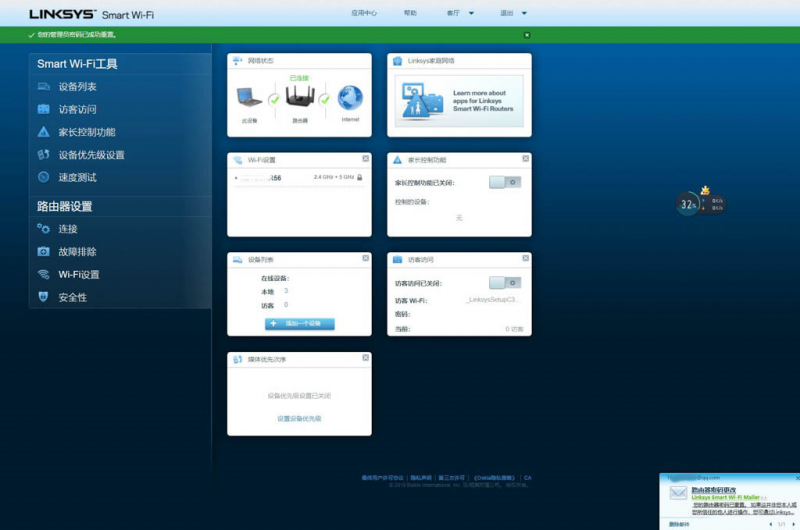The height and width of the screenshot is (530, 800).
Task: Open Wi-Fi设置 in sidebar
Action: pos(79,274)
